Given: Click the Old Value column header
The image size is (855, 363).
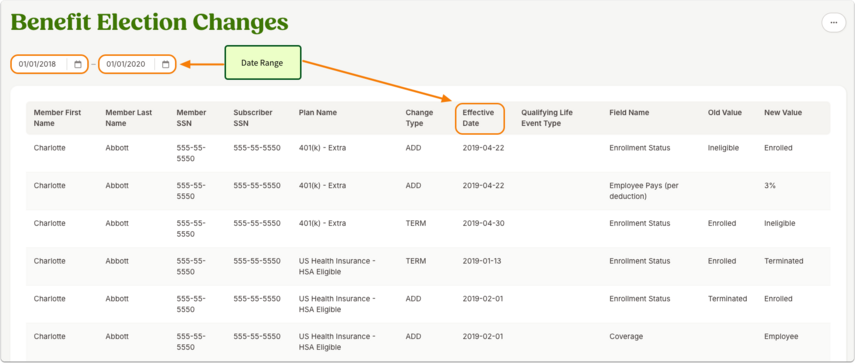Looking at the screenshot, I should (x=725, y=113).
